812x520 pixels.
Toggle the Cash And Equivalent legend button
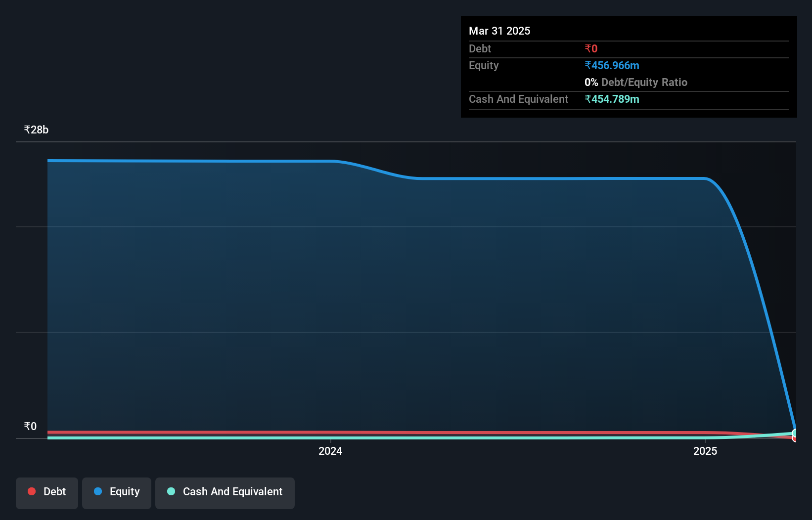225,493
